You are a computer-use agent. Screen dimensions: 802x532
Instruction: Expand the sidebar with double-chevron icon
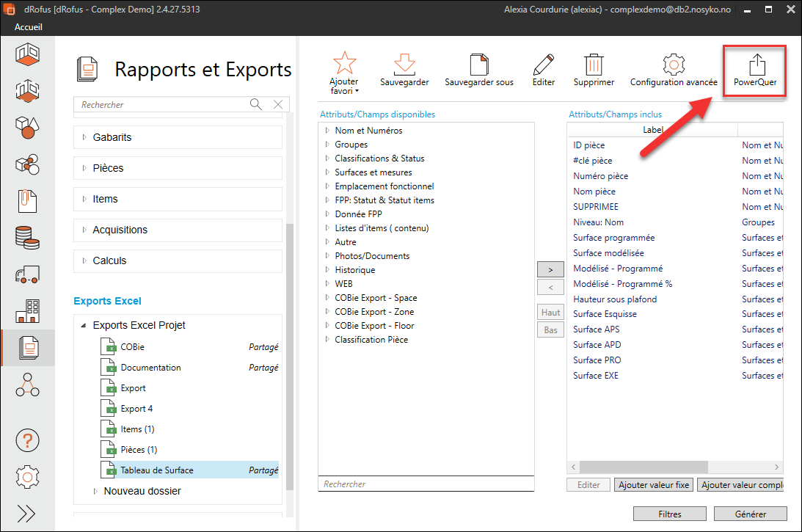pyautogui.click(x=26, y=514)
